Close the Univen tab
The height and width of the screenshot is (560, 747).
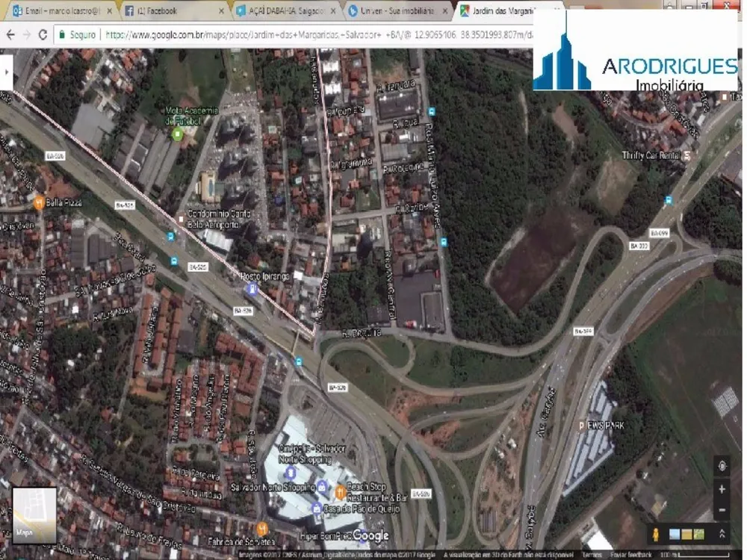click(x=445, y=10)
